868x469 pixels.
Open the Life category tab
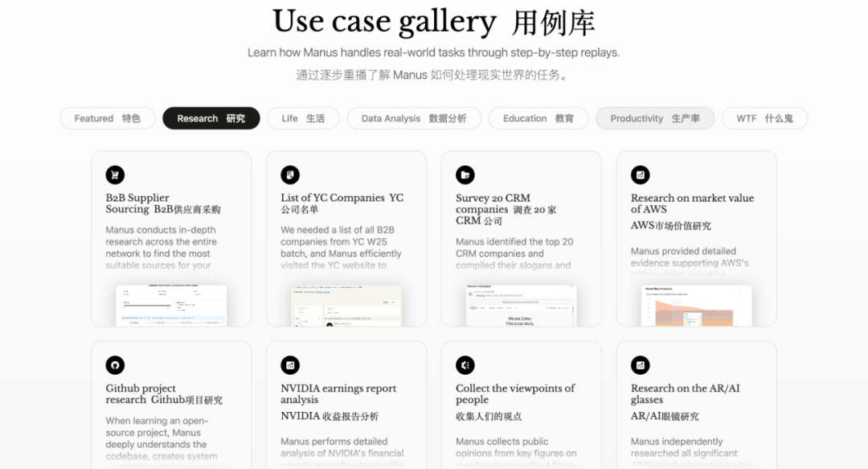click(x=303, y=118)
